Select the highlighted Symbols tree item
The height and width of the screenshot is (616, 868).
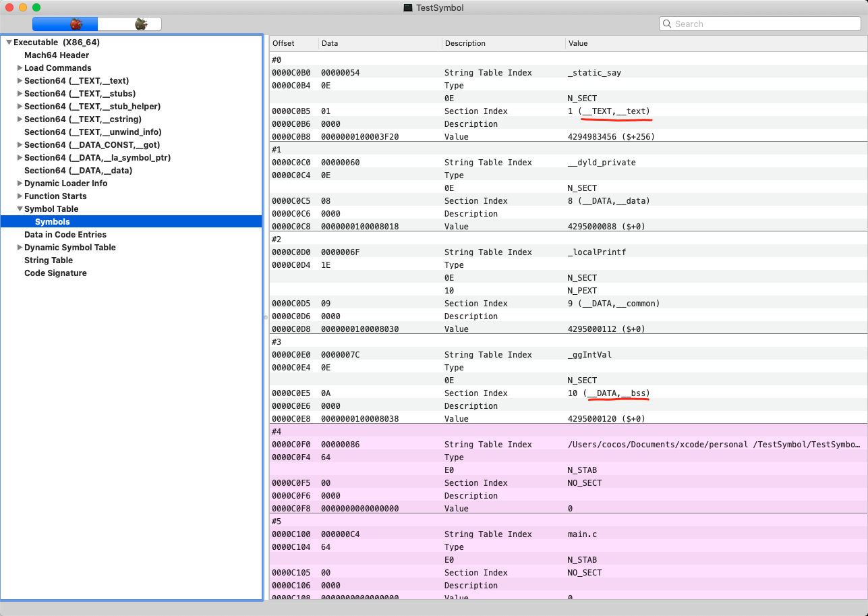coord(53,222)
